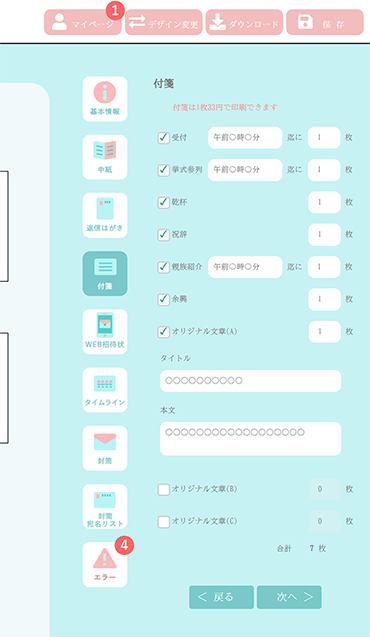Click the 親族紹介 time field
This screenshot has width=370, height=637.
tap(245, 267)
